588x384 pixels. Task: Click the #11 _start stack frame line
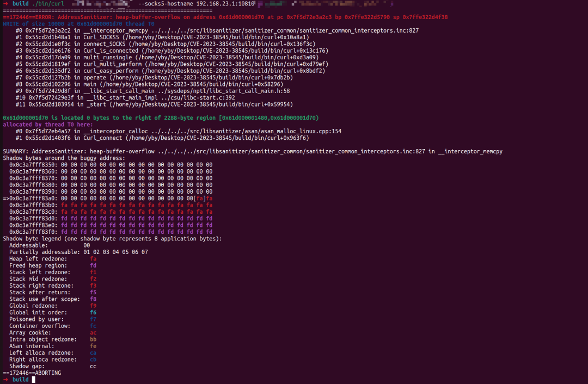point(154,104)
